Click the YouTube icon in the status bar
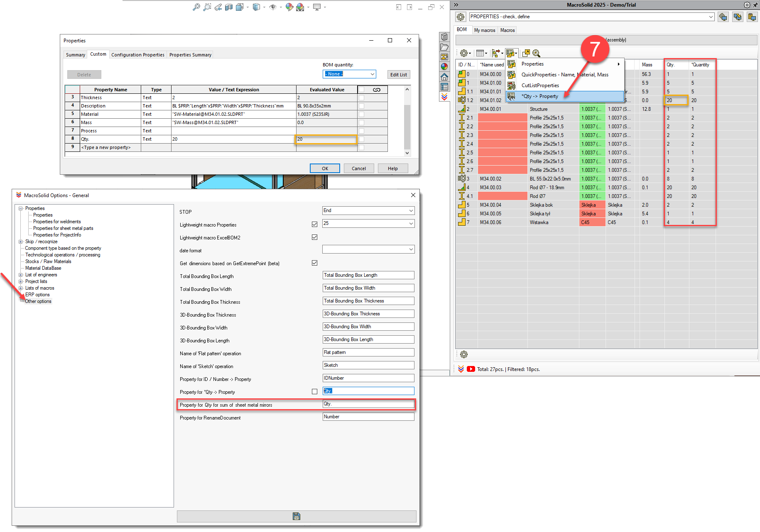 (x=471, y=369)
